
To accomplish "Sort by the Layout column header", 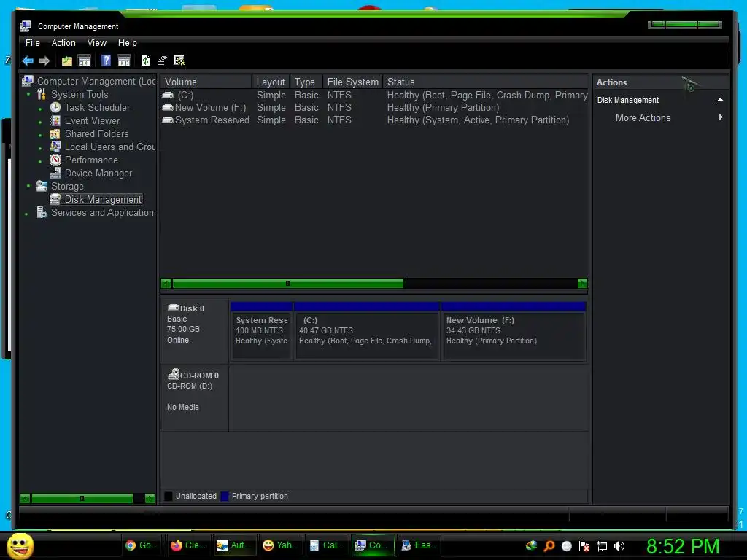I will tap(271, 82).
